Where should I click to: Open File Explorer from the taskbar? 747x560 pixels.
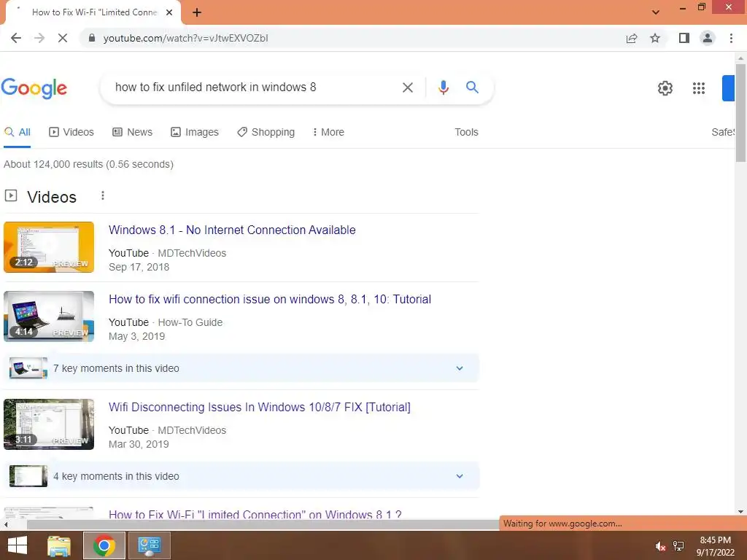[59, 545]
